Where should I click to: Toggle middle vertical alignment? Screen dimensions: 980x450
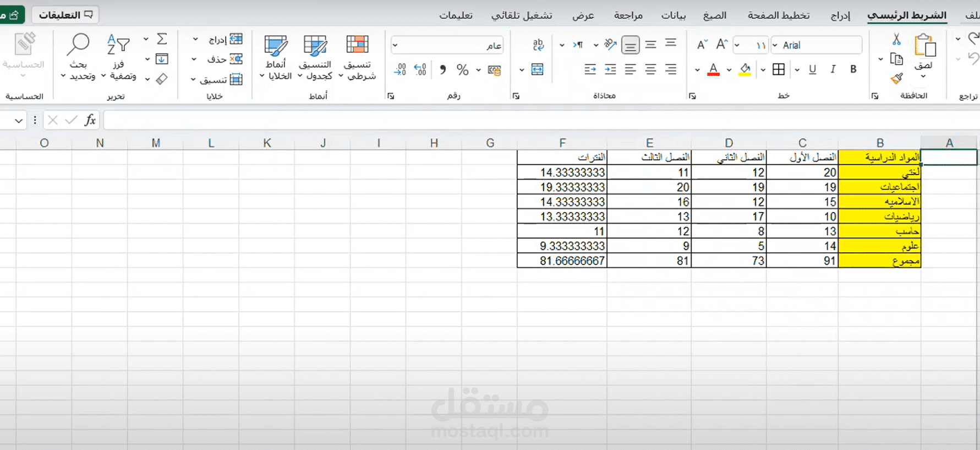(x=650, y=45)
